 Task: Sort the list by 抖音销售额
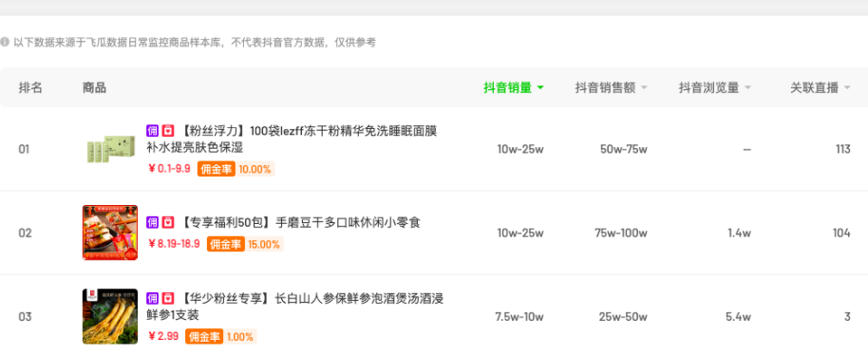612,87
